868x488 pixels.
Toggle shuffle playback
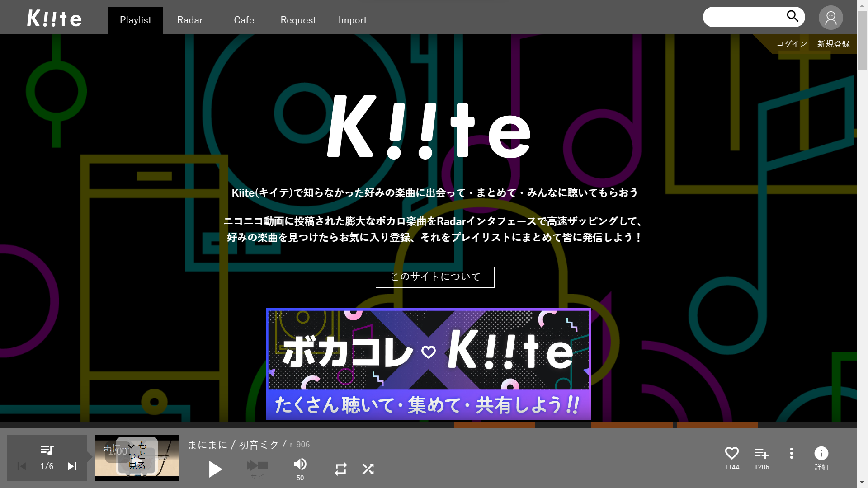tap(368, 469)
